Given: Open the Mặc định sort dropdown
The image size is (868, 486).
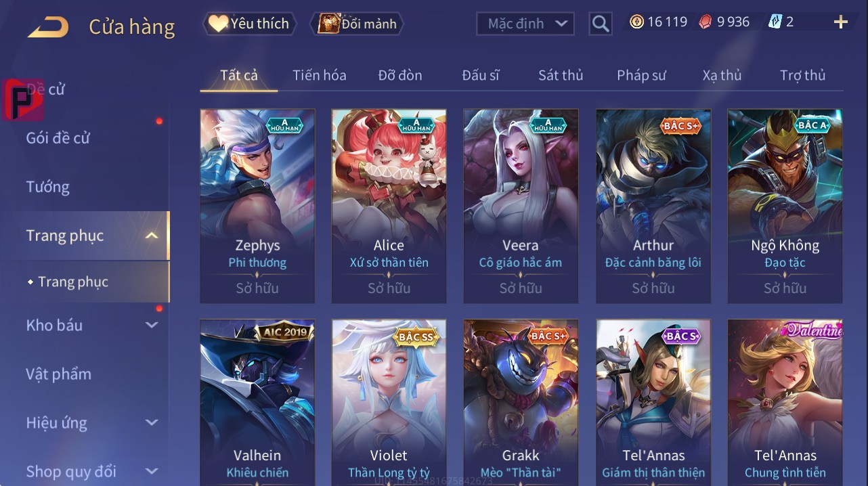Looking at the screenshot, I should (525, 24).
